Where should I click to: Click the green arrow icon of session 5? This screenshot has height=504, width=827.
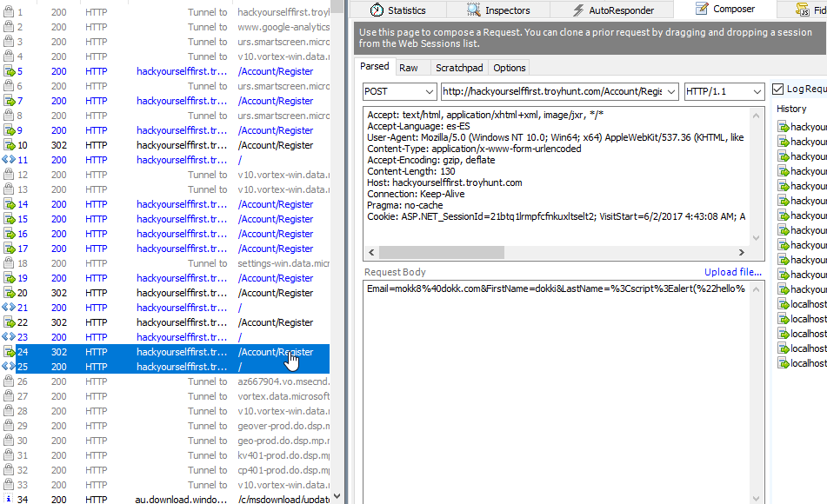click(10, 71)
